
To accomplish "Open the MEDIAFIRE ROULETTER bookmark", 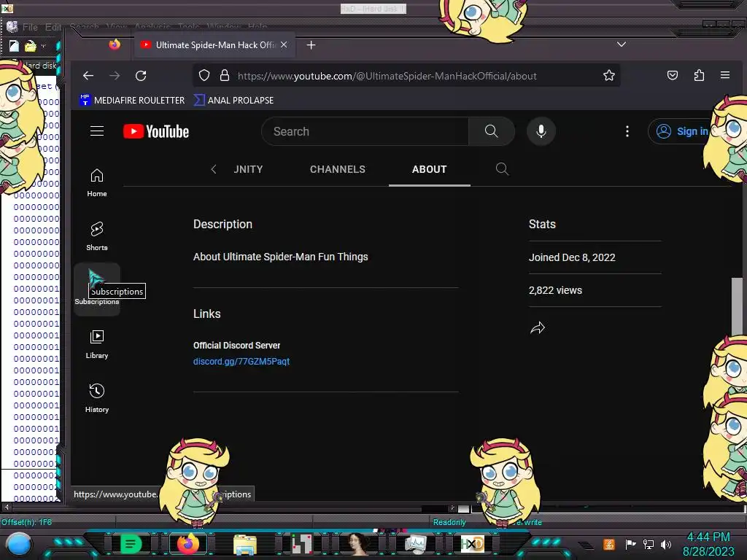I will tap(132, 100).
